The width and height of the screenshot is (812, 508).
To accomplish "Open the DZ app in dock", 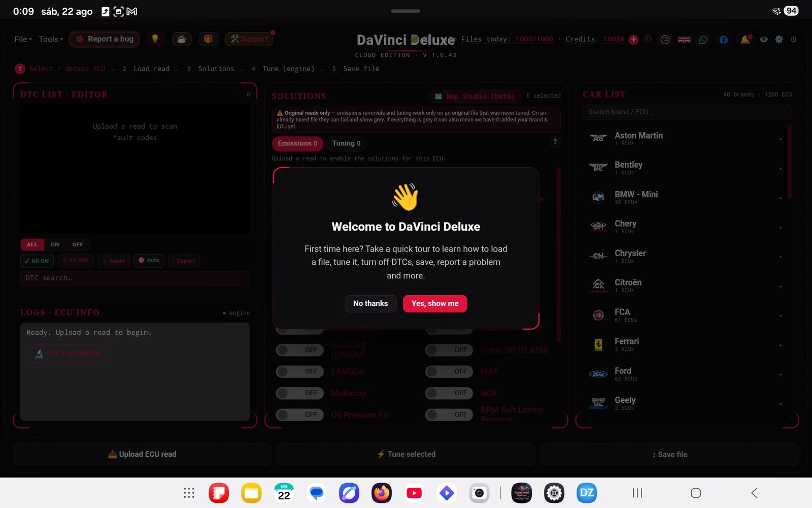I will pos(587,493).
